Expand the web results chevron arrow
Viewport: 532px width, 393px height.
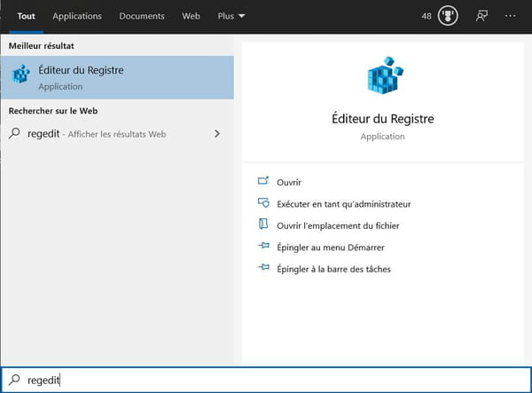[217, 134]
